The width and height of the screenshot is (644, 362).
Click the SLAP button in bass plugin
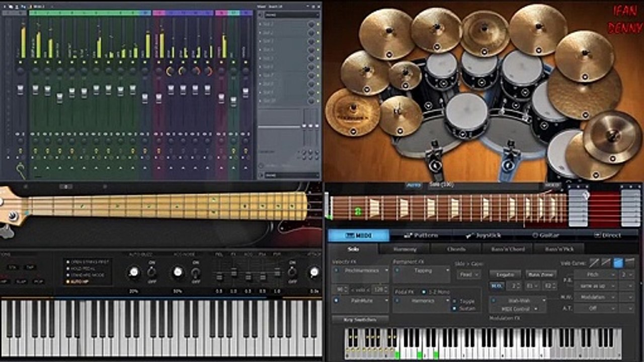[x=21, y=282]
